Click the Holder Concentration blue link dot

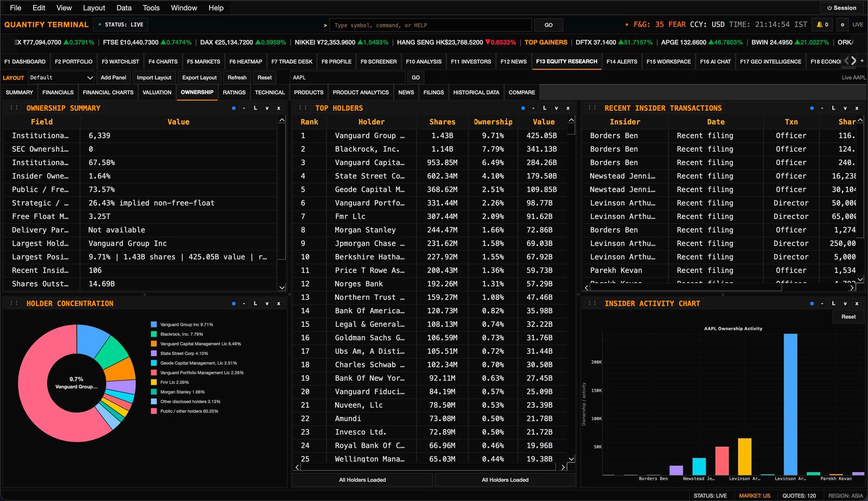[x=234, y=304]
